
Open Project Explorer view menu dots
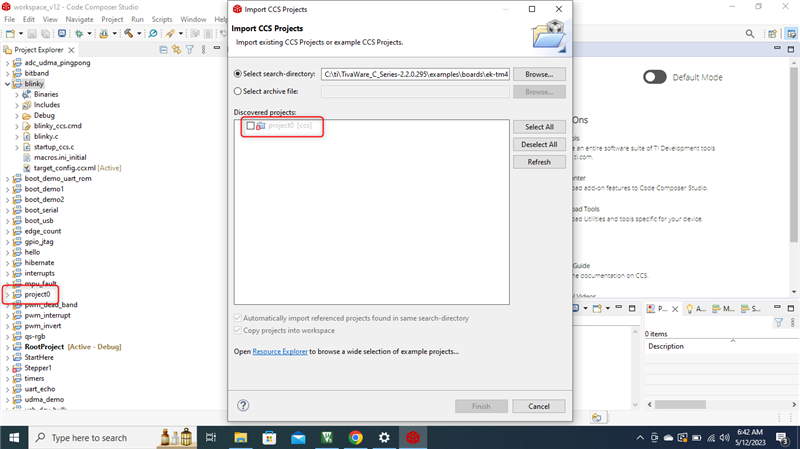[x=204, y=49]
